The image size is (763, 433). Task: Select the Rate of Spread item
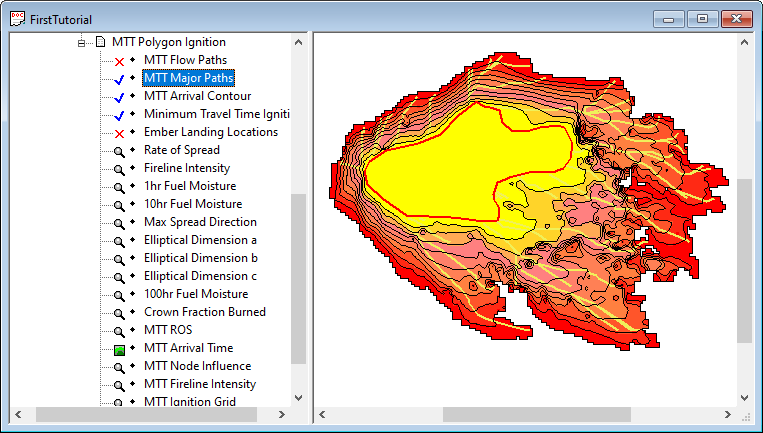[x=182, y=150]
